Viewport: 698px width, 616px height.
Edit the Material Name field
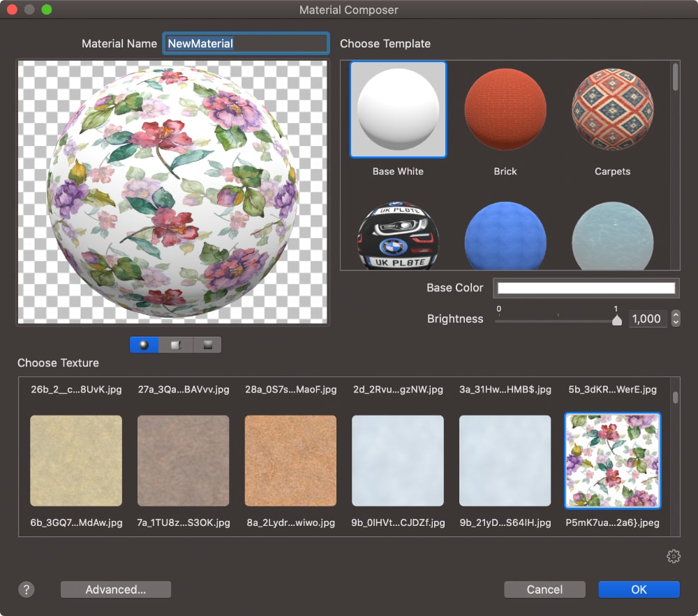coord(245,43)
